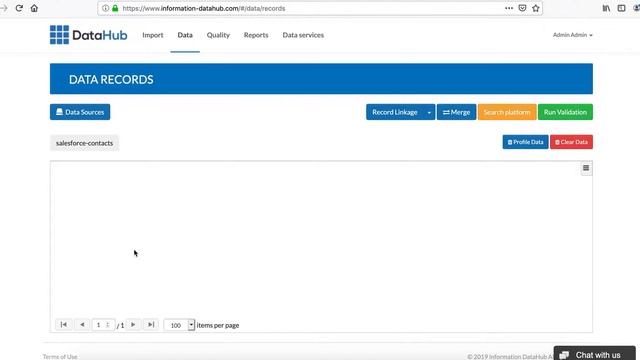The image size is (640, 360).
Task: Open the grid column menu icon
Action: [x=586, y=168]
